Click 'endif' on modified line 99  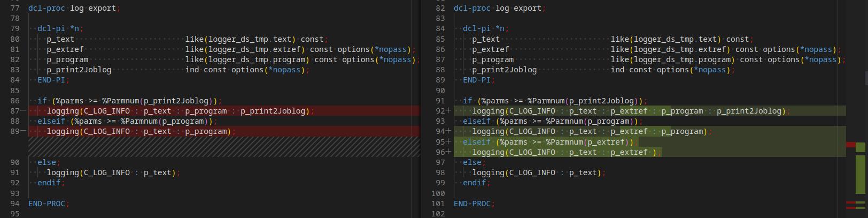click(475, 183)
